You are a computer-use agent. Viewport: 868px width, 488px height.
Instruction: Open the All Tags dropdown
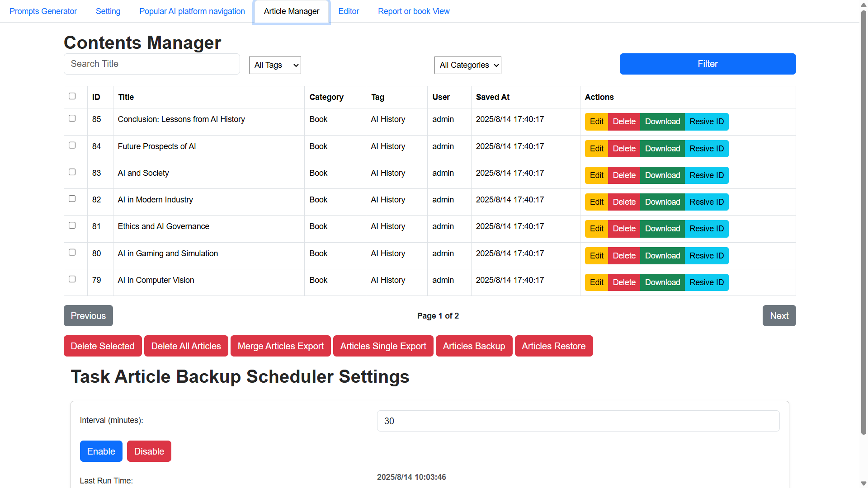pos(275,65)
